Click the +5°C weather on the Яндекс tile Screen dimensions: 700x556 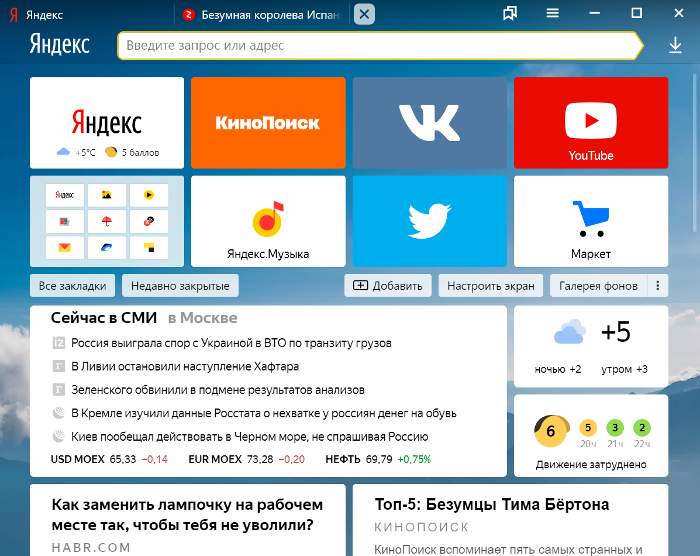click(x=76, y=152)
